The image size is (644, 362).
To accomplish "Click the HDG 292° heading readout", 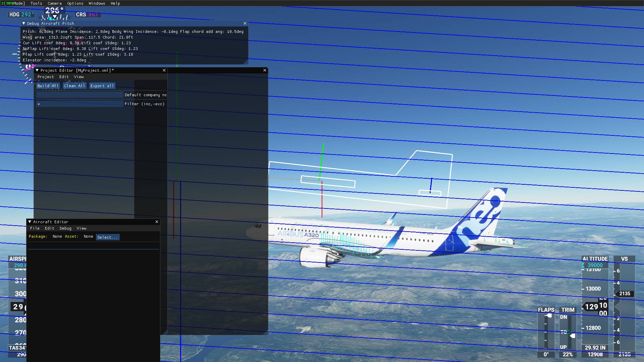I will (21, 14).
